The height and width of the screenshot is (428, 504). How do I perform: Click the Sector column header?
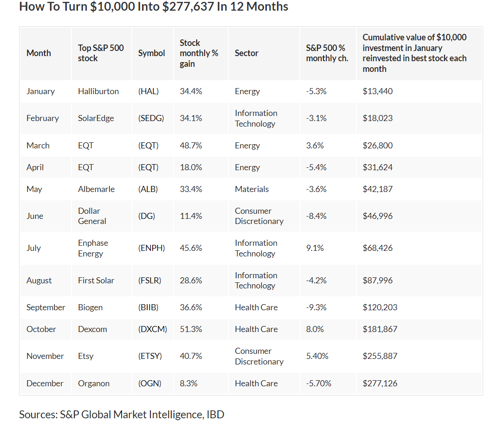[x=246, y=53]
